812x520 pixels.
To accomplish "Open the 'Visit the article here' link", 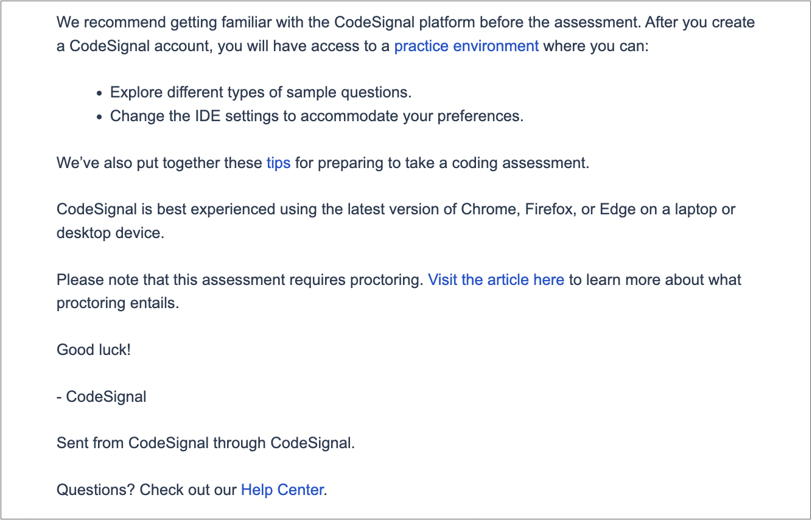I will (x=496, y=280).
